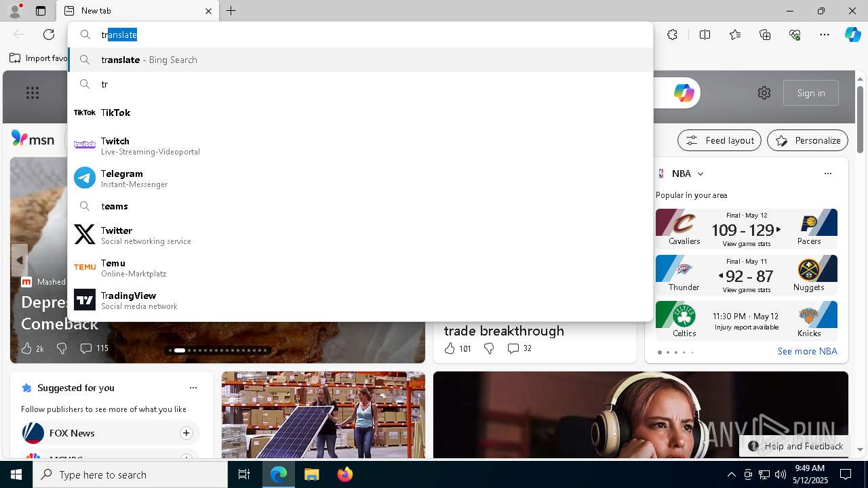Click See more NBA link

807,351
